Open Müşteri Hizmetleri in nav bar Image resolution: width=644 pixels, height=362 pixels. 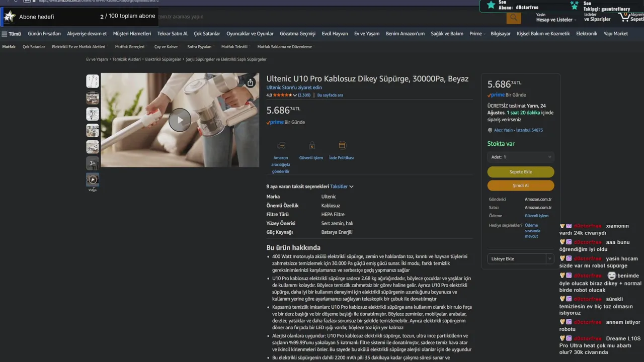pos(132,34)
